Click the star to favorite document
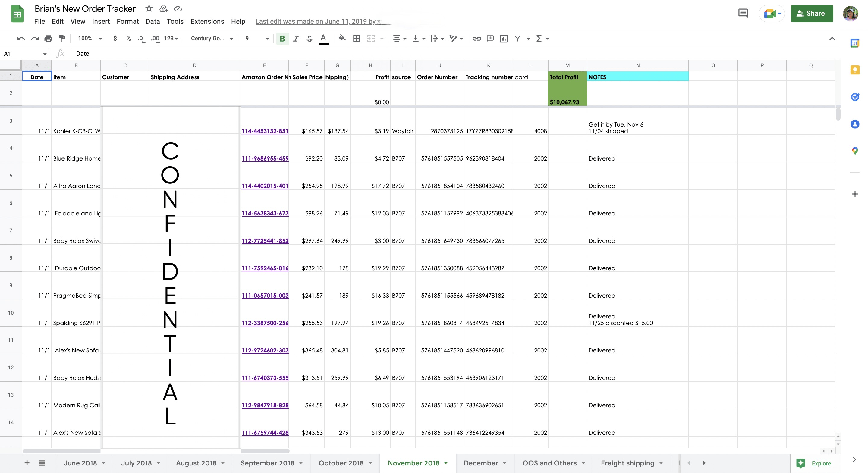Image resolution: width=868 pixels, height=473 pixels. tap(149, 8)
